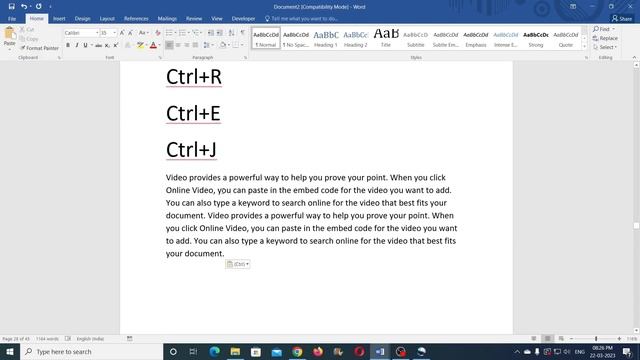
Task: Switch to Read Mode view icon
Action: [534, 339]
